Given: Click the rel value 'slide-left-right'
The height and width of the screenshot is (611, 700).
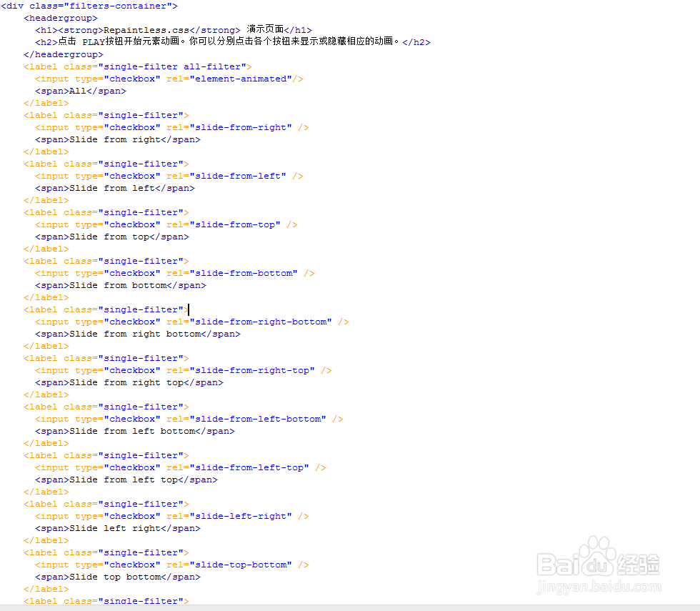Looking at the screenshot, I should 241,517.
